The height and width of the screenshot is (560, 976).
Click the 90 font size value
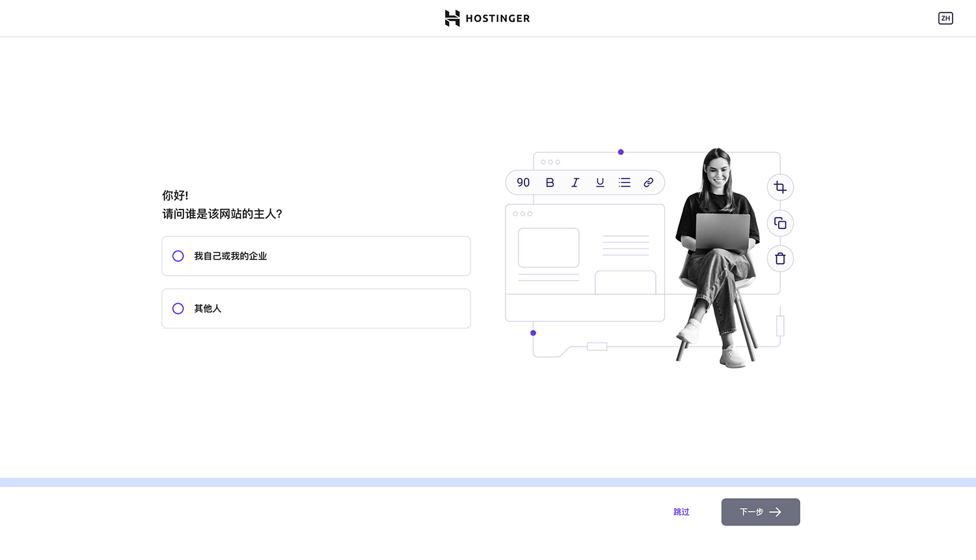(x=523, y=183)
